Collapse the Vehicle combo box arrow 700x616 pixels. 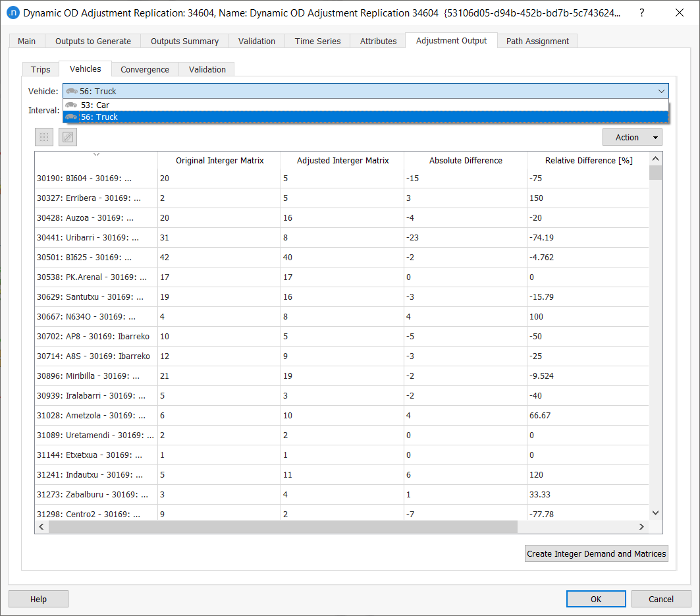coord(661,92)
